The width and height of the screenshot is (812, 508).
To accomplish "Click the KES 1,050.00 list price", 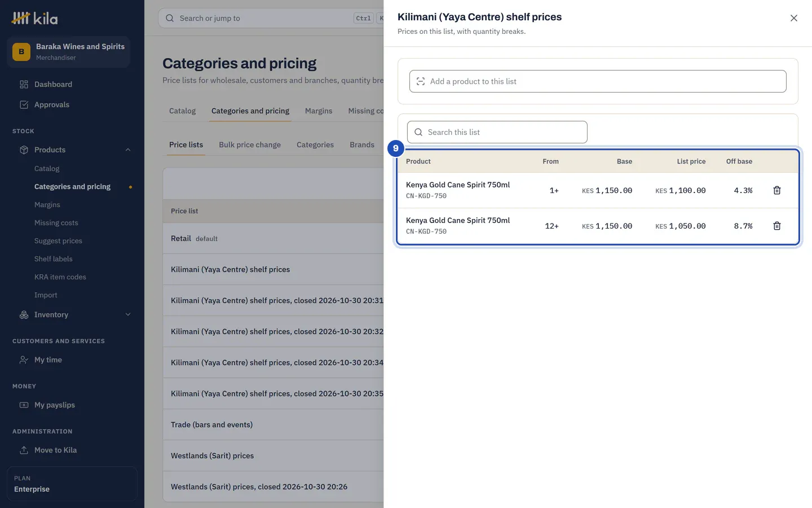I will (680, 226).
